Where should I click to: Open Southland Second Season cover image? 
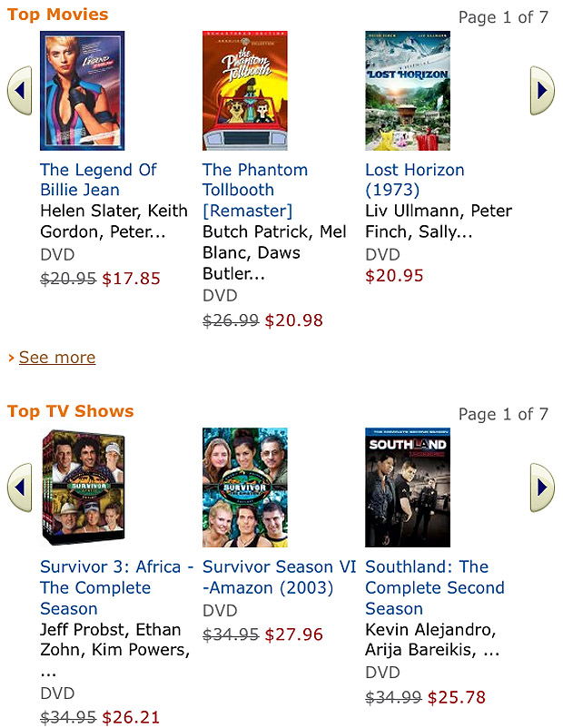click(x=408, y=487)
